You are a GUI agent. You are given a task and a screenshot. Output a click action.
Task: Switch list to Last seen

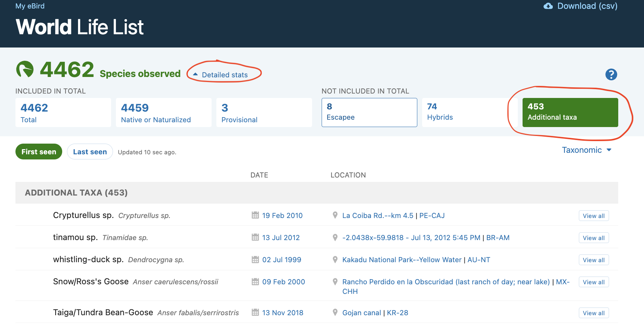(90, 152)
